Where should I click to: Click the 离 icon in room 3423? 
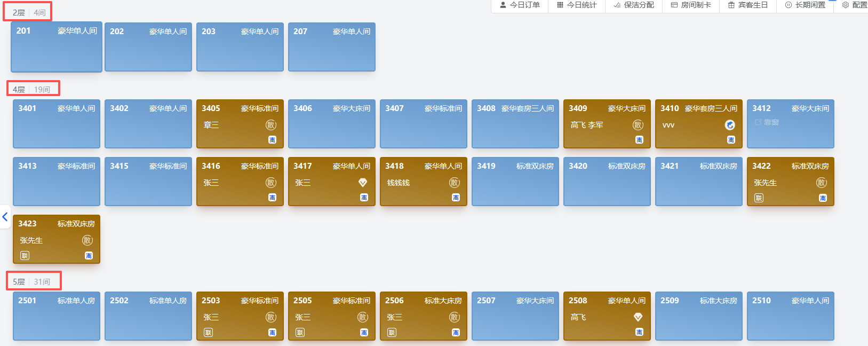pos(89,255)
